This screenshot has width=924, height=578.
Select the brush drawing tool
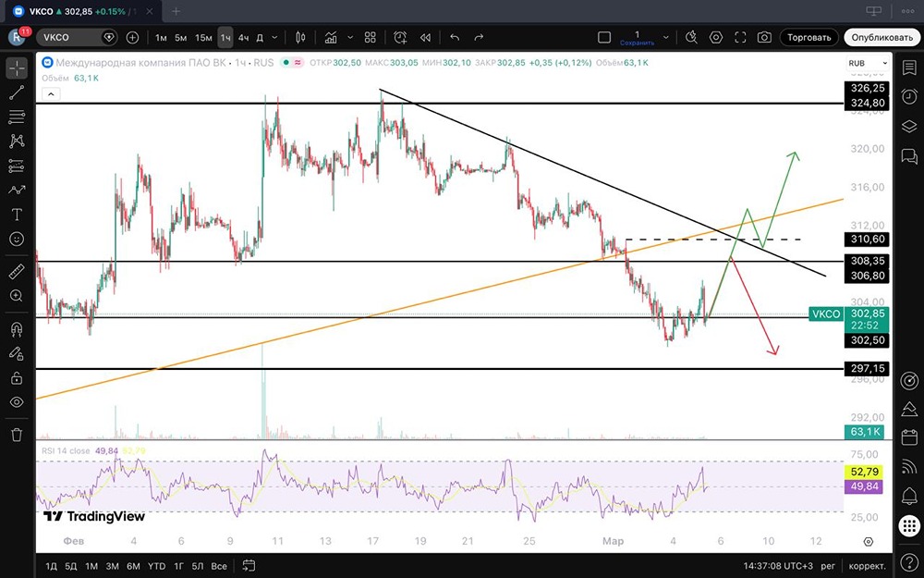[17, 190]
